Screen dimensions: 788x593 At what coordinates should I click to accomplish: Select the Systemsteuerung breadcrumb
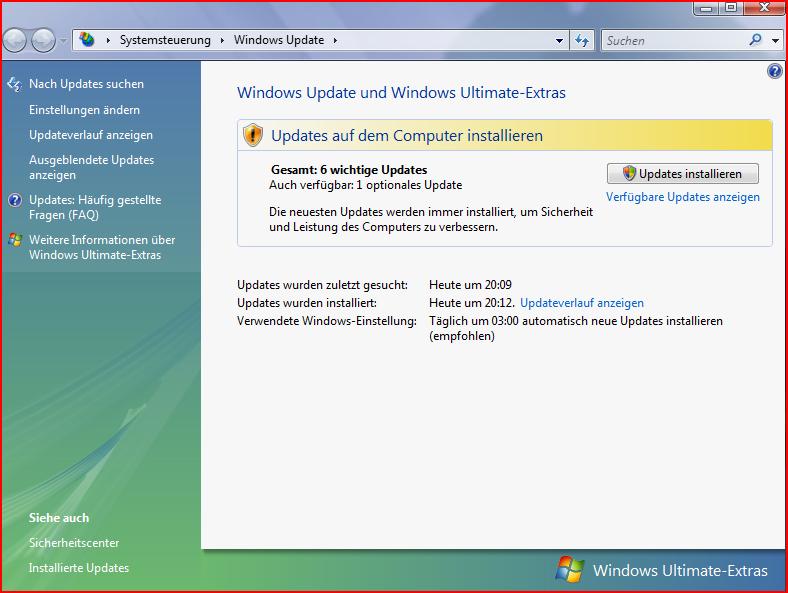pyautogui.click(x=165, y=40)
